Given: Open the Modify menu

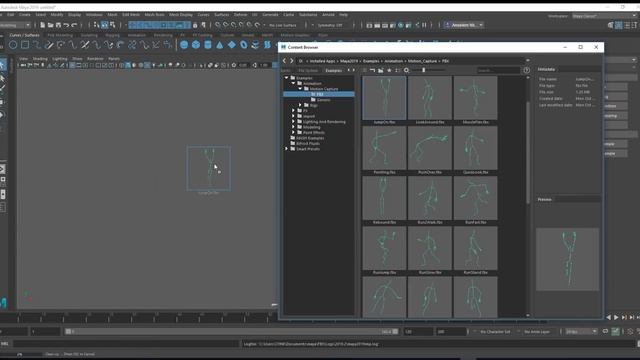Looking at the screenshot, I should pyautogui.click(x=57, y=15).
